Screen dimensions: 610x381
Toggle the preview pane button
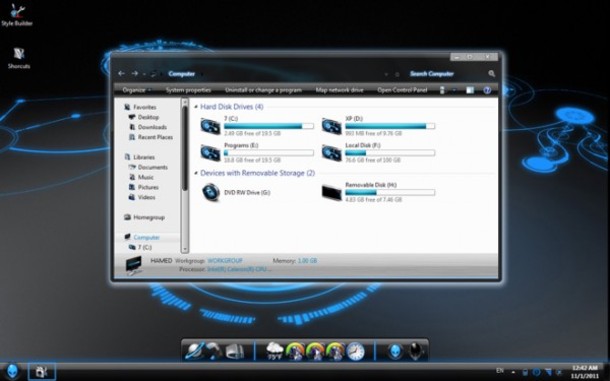pos(470,90)
